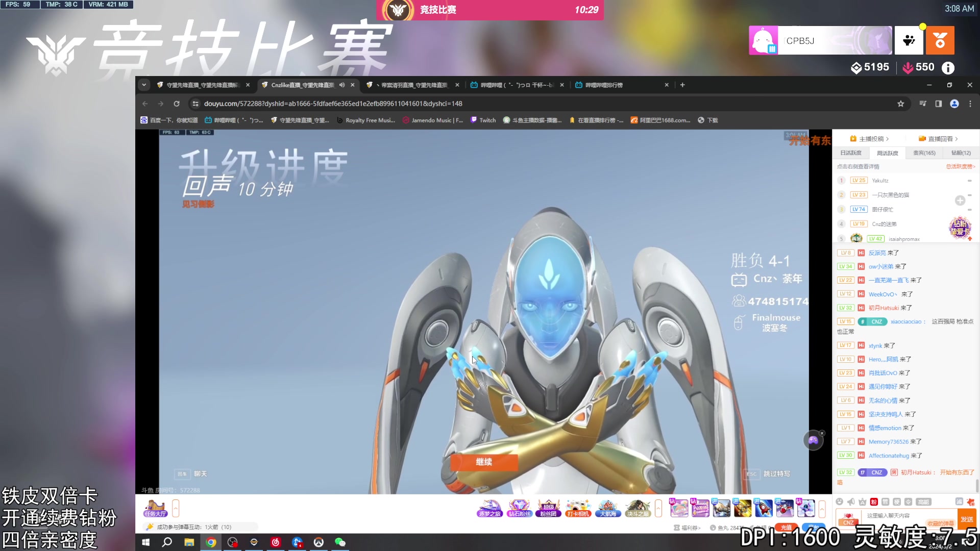Open the 决斗之巅 icon
Viewport: 980px width, 551px height.
coord(638,508)
